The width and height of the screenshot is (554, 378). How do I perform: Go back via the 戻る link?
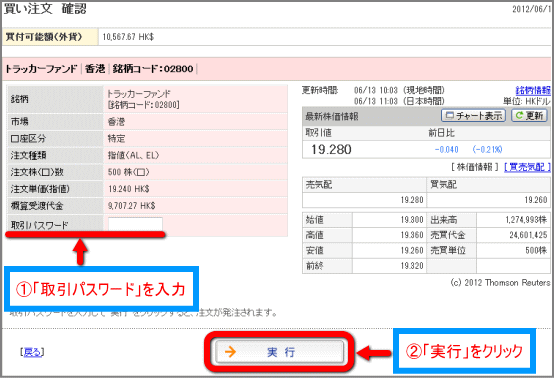click(32, 352)
